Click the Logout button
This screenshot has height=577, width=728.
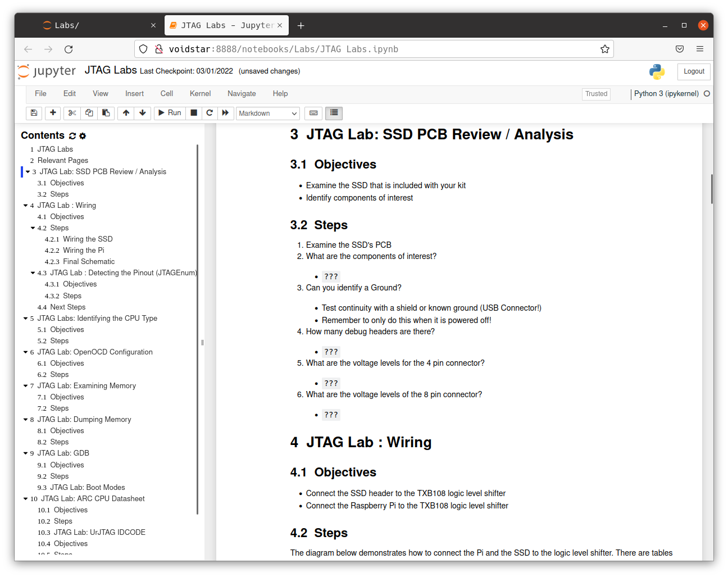tap(694, 71)
